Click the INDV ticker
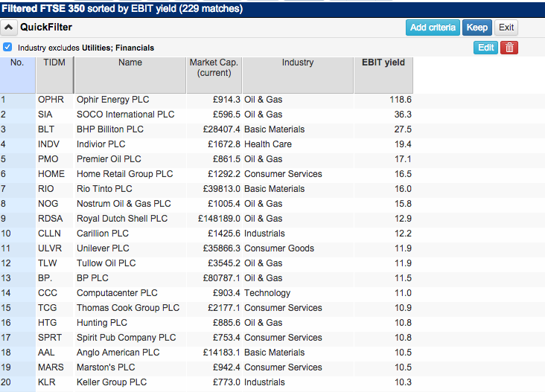The height and width of the screenshot is (392, 545). tap(48, 144)
